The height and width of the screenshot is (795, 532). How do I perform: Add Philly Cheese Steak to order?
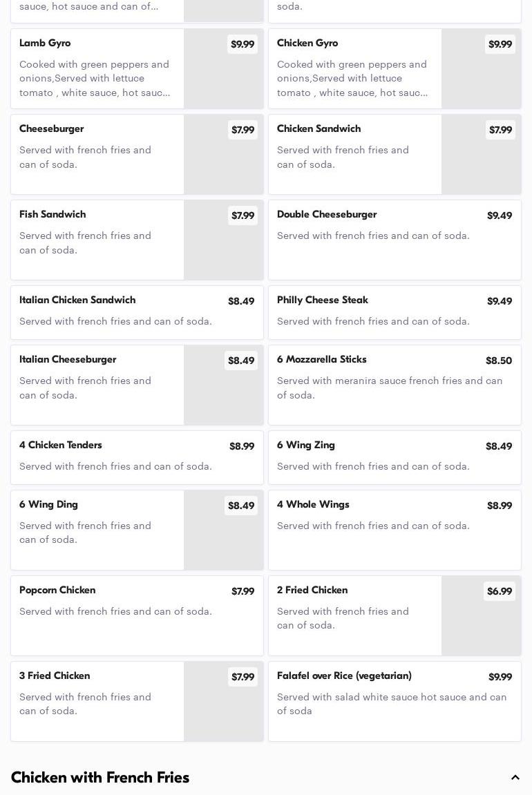pyautogui.click(x=395, y=312)
